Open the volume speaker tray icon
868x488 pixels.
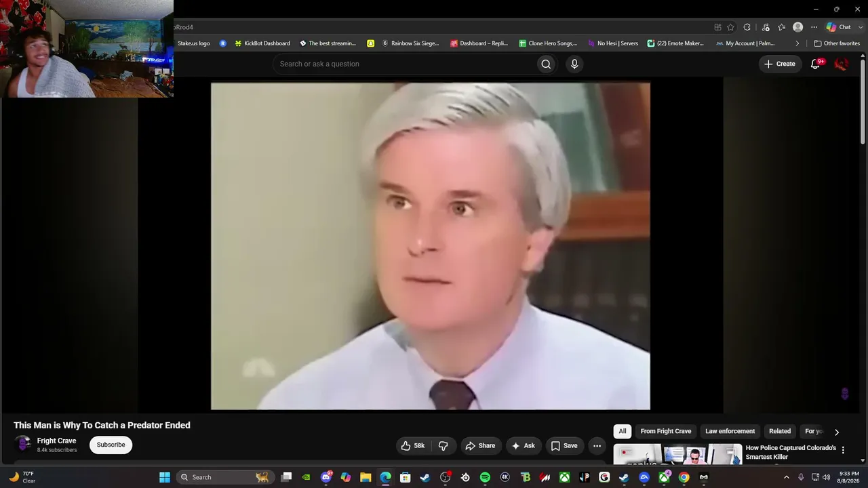pyautogui.click(x=827, y=477)
